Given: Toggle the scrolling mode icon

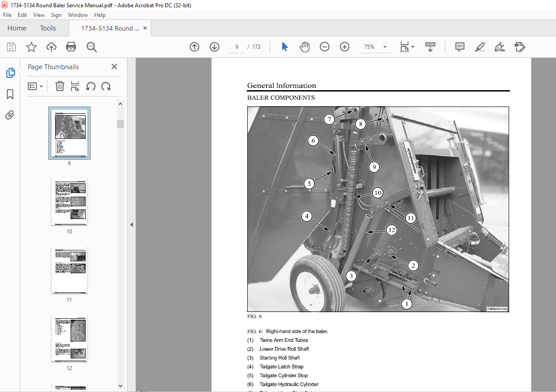Looking at the screenshot, I should 430,47.
